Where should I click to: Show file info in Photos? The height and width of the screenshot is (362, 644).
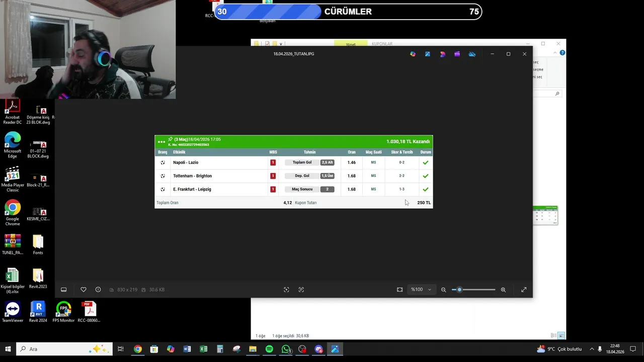[98, 290]
